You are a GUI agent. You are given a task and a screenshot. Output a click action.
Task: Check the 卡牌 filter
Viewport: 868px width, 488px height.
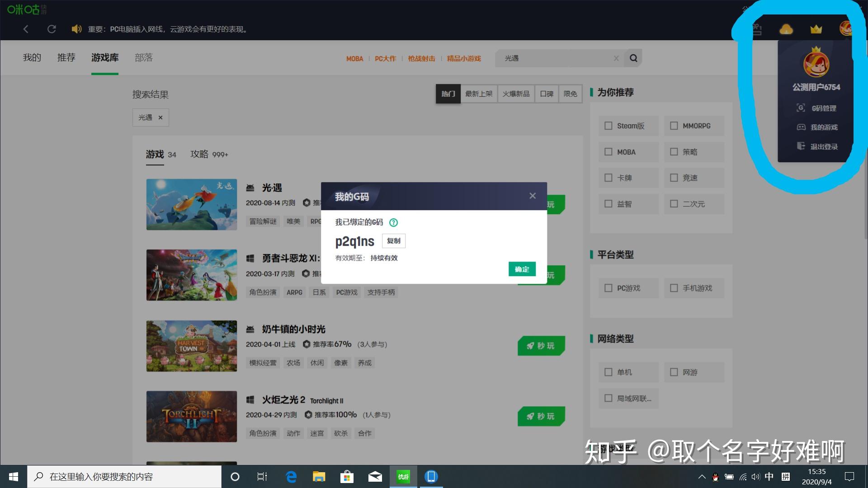point(608,178)
